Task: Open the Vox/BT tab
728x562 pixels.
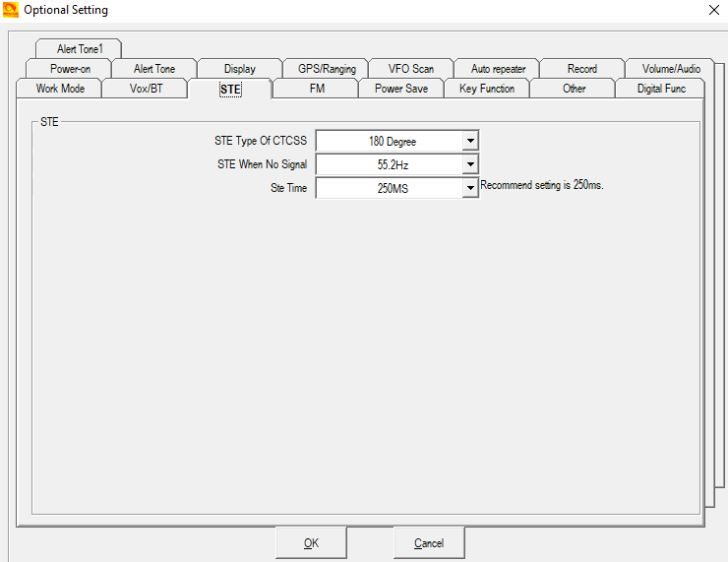Action: [146, 89]
